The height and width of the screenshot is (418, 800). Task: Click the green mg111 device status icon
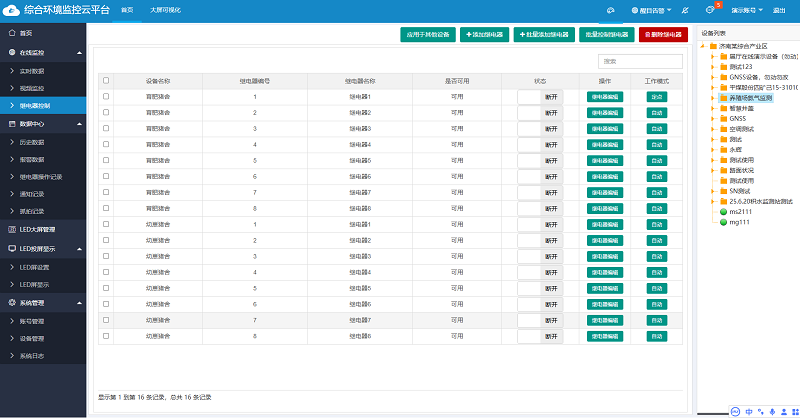(723, 222)
